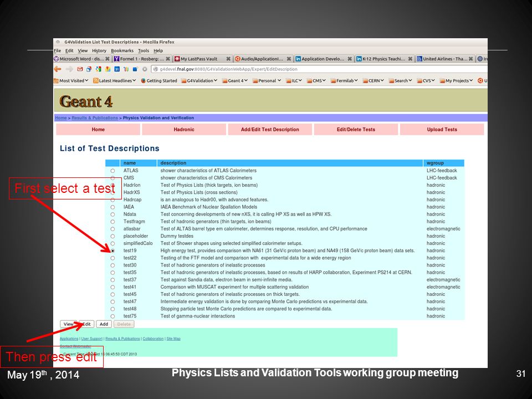This screenshot has width=532, height=399.
Task: Select the test41 radio button
Action: [112, 287]
